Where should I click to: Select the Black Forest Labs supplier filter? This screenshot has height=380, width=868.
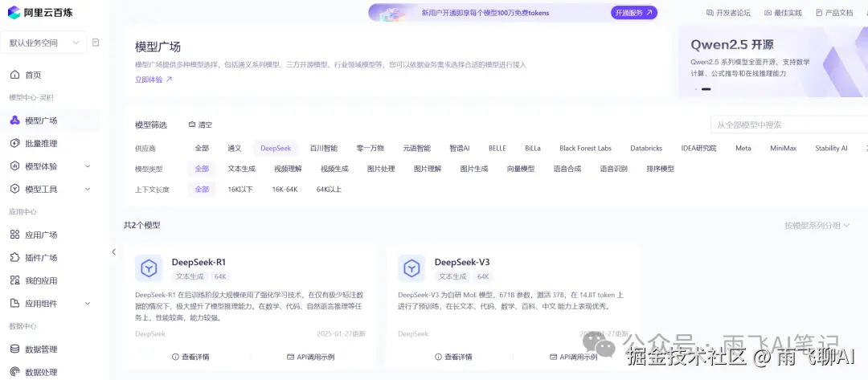pyautogui.click(x=585, y=149)
